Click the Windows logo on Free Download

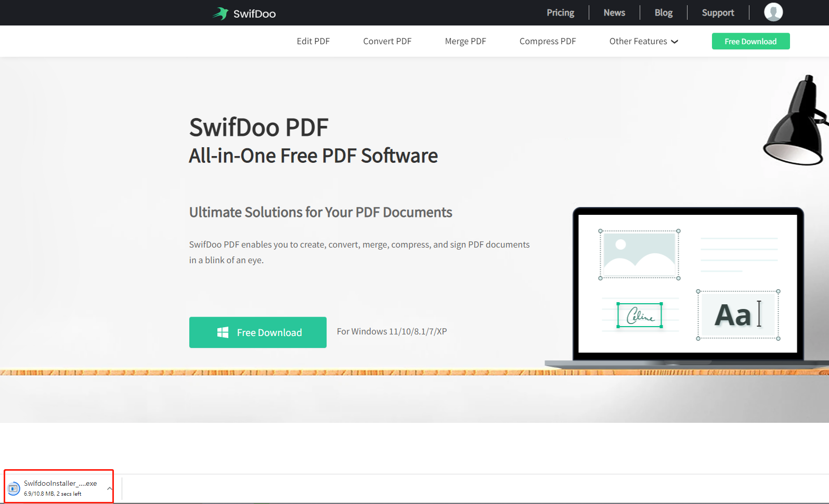223,332
